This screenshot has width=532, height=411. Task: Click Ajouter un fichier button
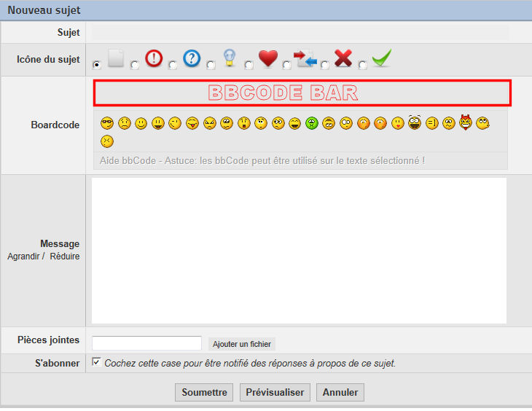(241, 344)
